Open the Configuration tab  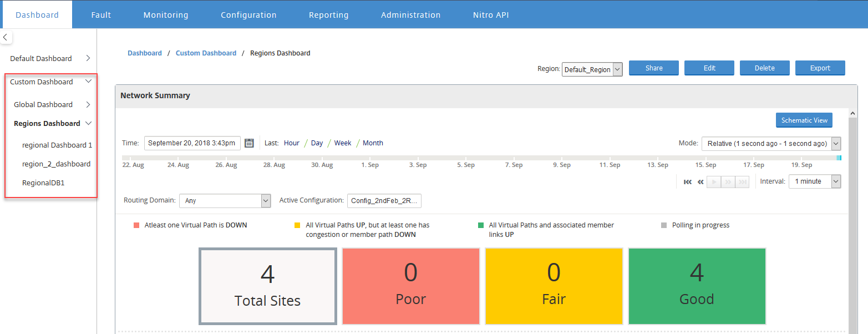[x=248, y=15]
